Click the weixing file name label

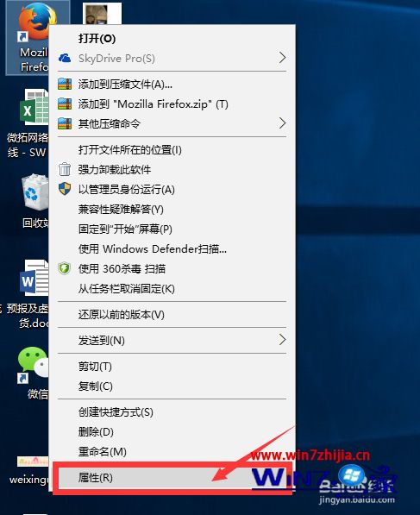coord(29,480)
